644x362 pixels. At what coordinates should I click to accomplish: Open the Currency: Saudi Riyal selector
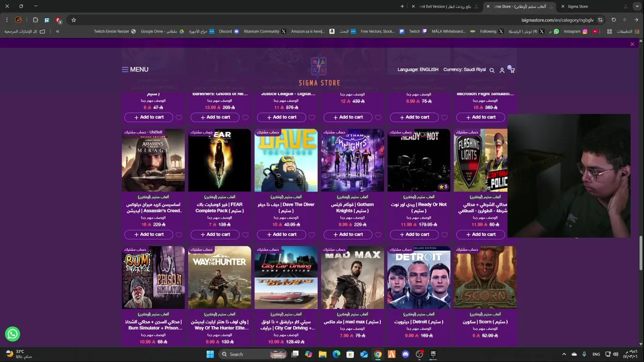point(464,69)
